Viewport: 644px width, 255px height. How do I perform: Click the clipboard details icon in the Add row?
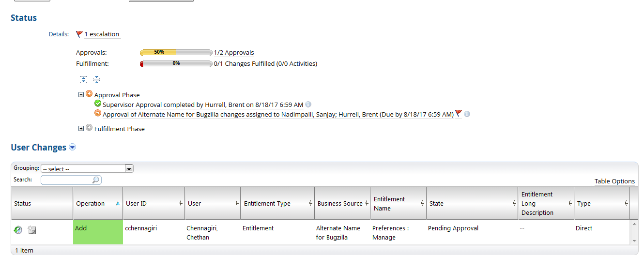[32, 230]
